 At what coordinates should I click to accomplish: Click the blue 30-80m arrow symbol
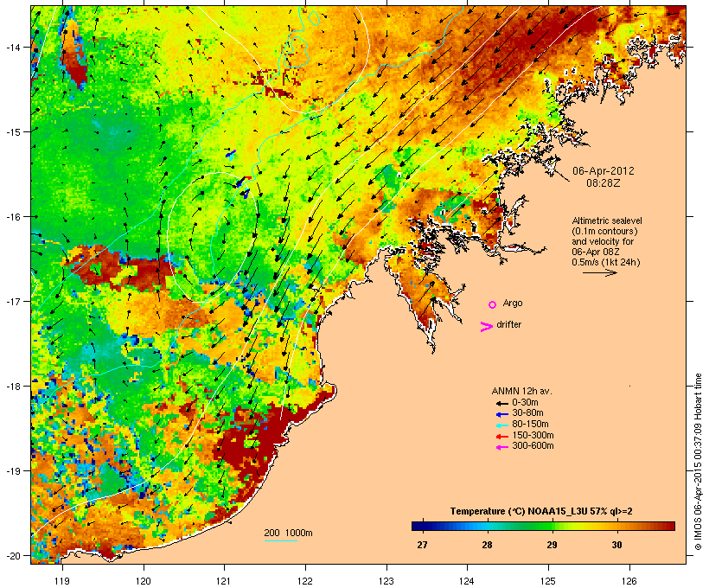pyautogui.click(x=501, y=414)
